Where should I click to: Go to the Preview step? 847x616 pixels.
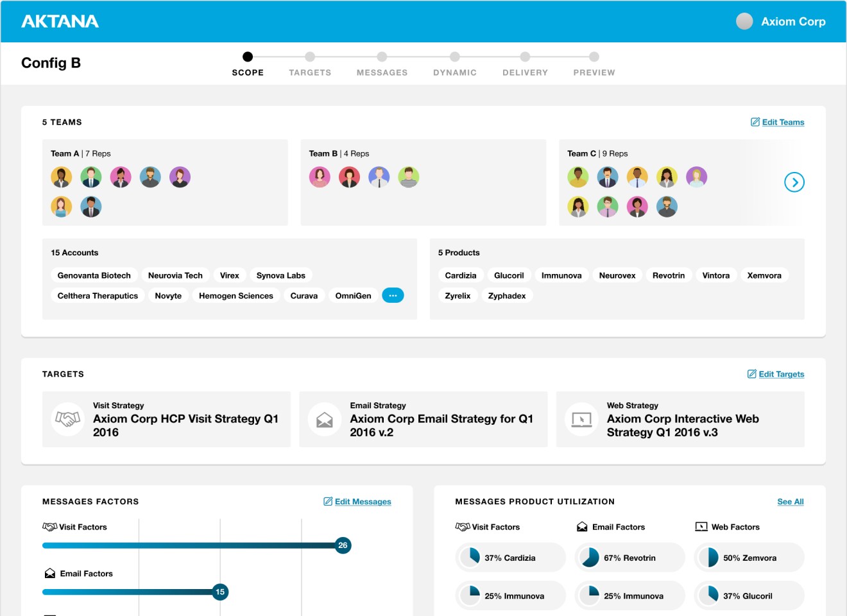(x=594, y=64)
